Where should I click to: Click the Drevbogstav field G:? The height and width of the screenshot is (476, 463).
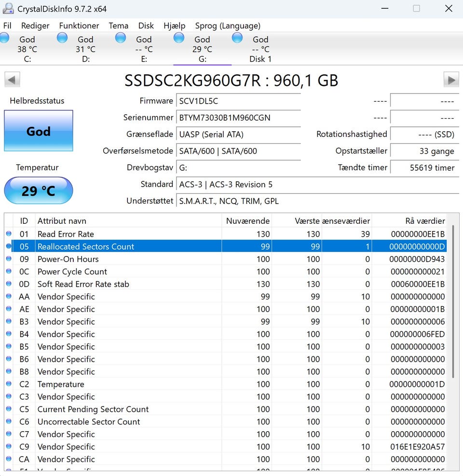238,168
